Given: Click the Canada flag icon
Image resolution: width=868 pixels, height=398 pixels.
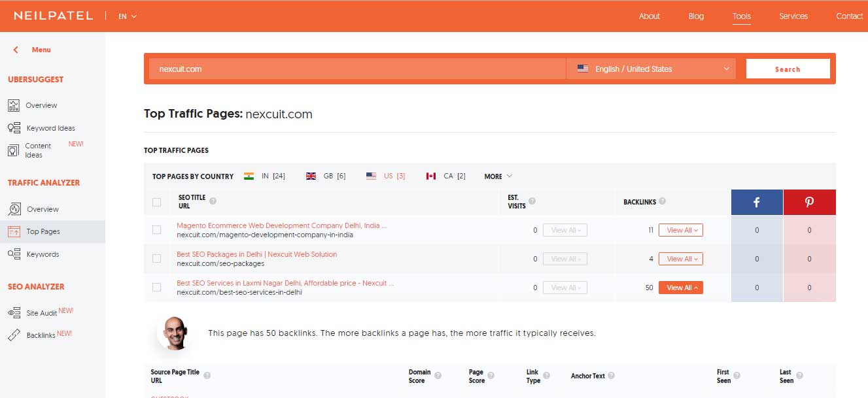Looking at the screenshot, I should tap(430, 176).
